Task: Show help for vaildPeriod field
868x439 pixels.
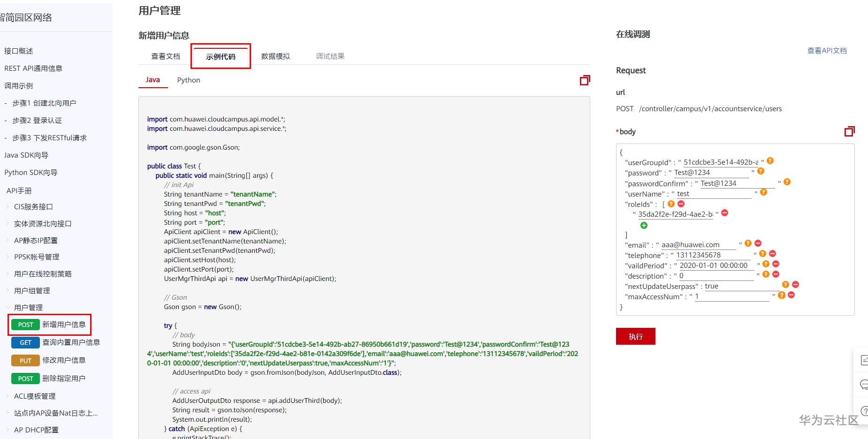Action: (766, 264)
